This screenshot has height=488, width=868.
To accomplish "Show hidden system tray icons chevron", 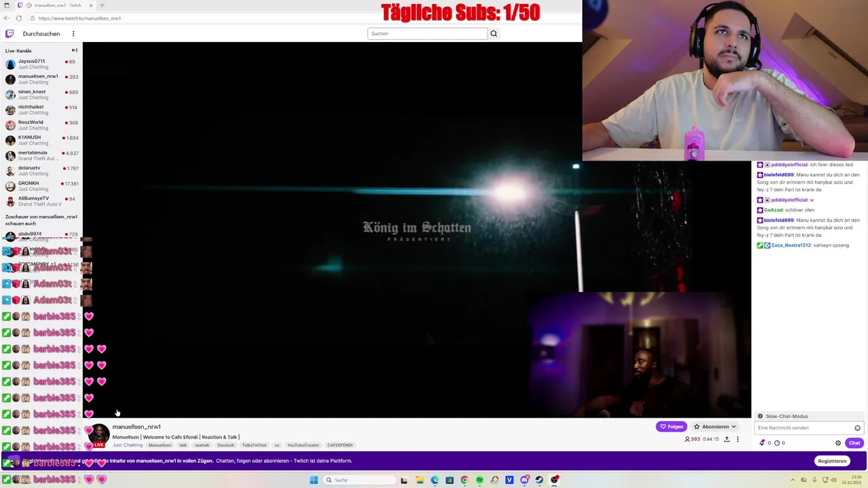I will [793, 480].
